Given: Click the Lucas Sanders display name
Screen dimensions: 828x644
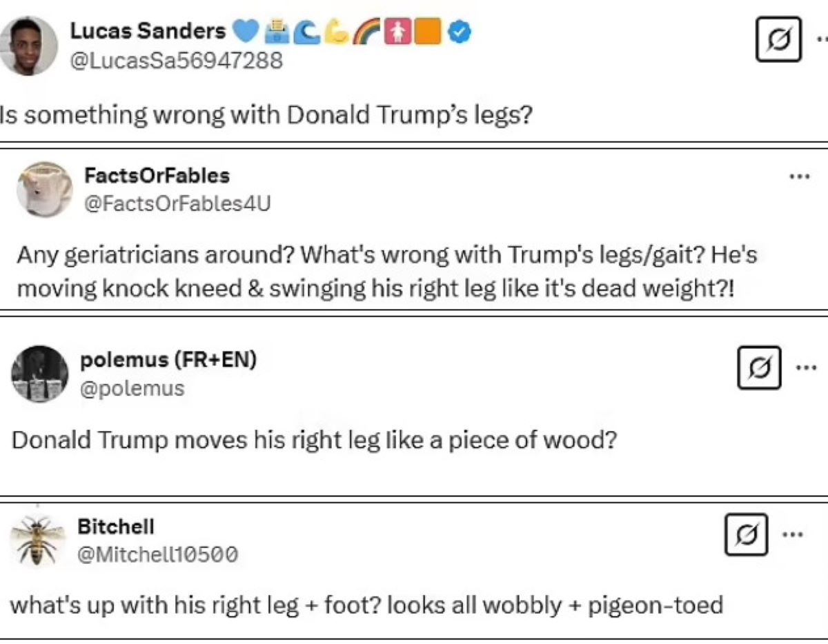Looking at the screenshot, I should pyautogui.click(x=148, y=31).
